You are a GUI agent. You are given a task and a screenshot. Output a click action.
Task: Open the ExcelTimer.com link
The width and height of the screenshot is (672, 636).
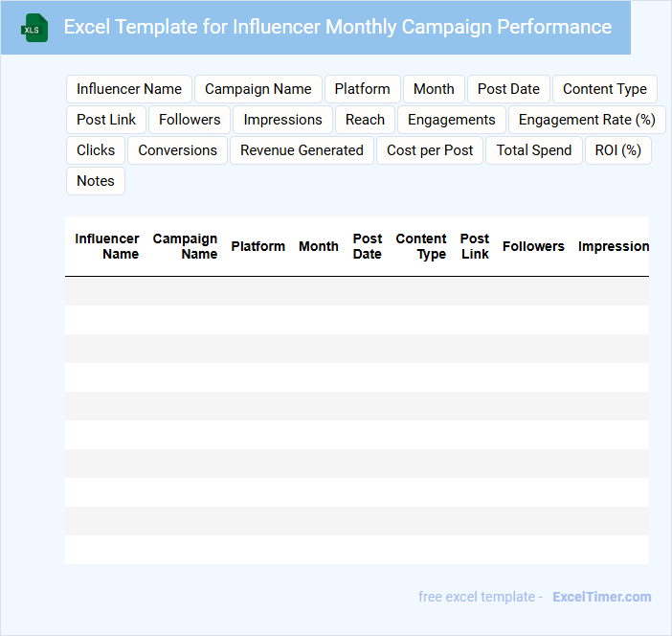point(601,597)
